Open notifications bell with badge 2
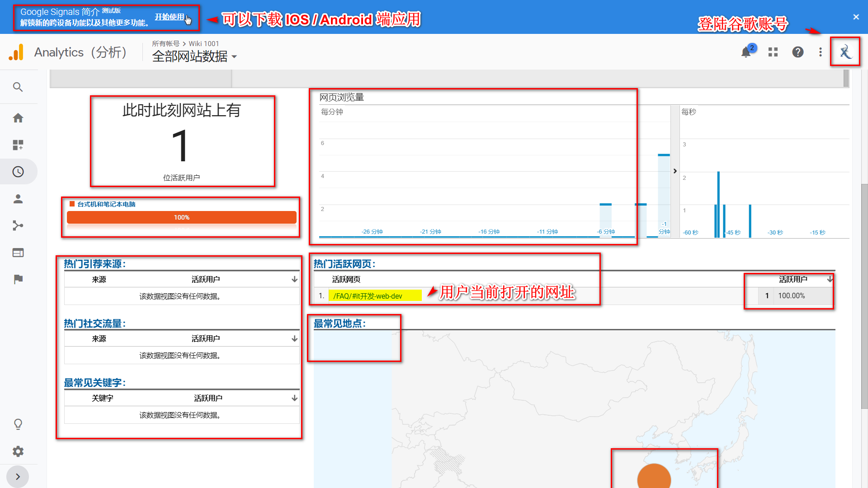 tap(746, 52)
